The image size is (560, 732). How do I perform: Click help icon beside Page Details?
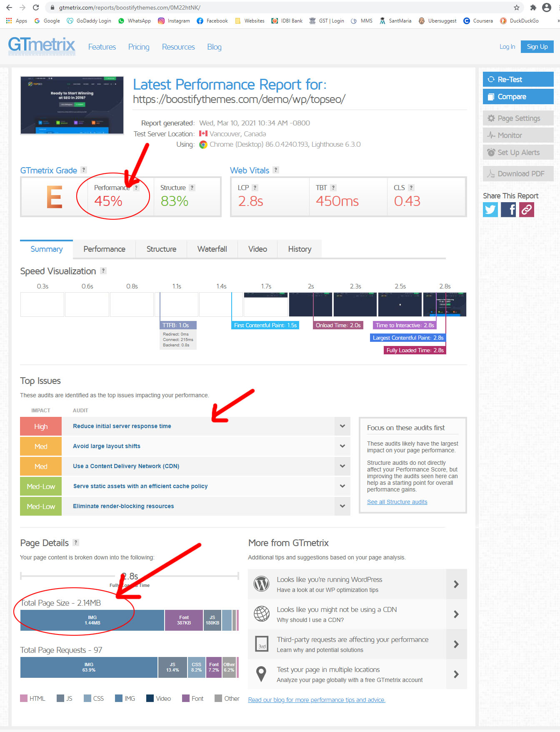tap(76, 542)
